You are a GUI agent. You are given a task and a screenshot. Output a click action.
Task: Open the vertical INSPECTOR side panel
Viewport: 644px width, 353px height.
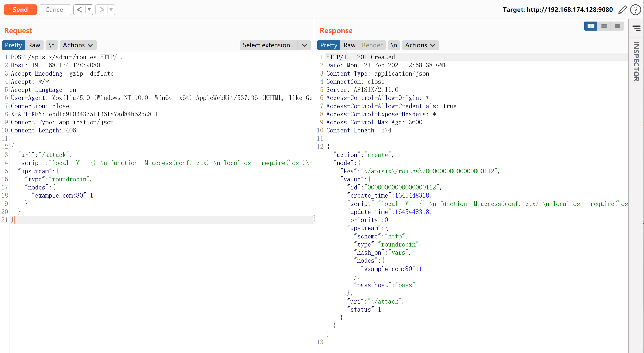[636, 61]
